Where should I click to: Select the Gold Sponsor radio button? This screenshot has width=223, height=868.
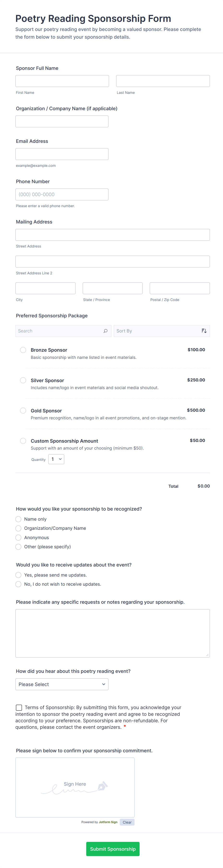23,410
